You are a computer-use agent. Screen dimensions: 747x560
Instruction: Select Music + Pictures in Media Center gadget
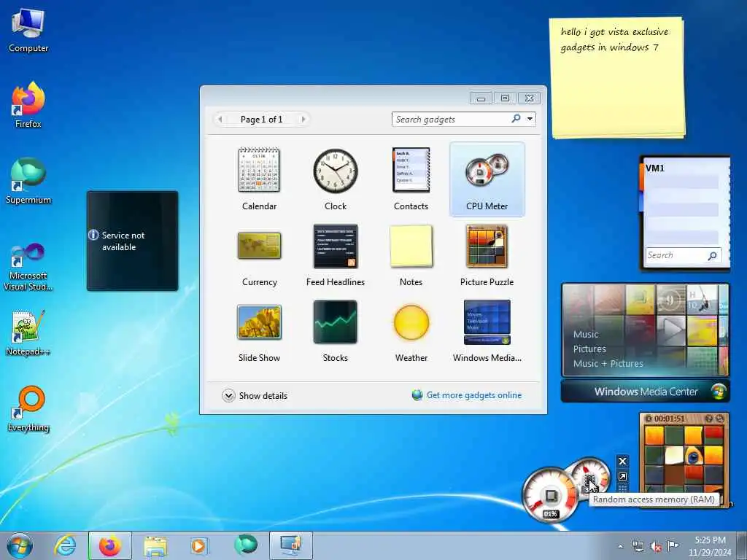(608, 364)
